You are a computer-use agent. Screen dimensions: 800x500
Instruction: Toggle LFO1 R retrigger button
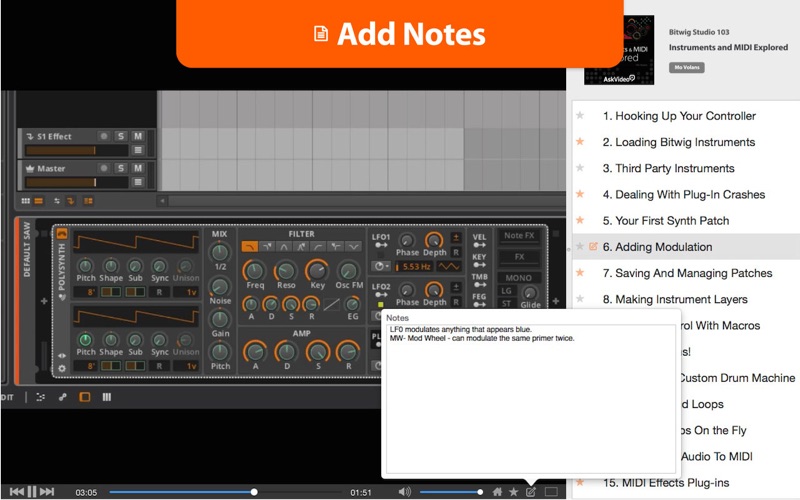(456, 252)
